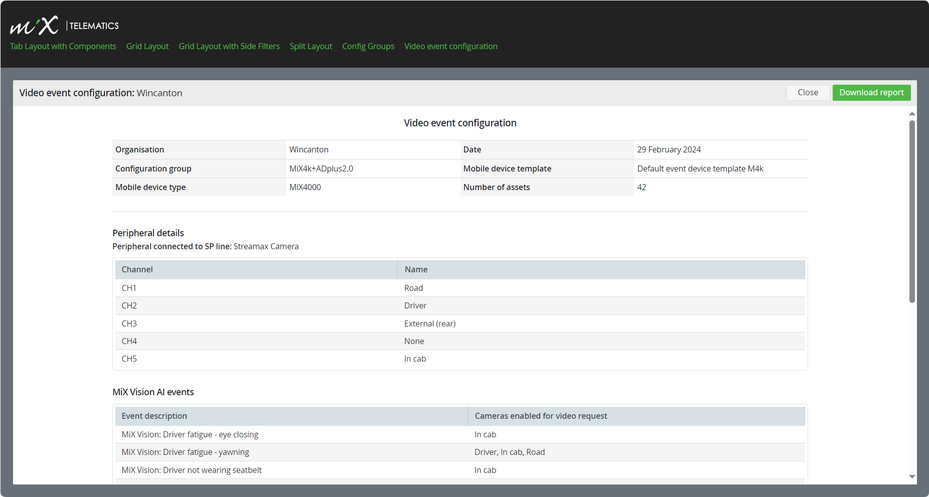929x497 pixels.
Task: Click Cameras enabled for video request header
Action: 541,416
